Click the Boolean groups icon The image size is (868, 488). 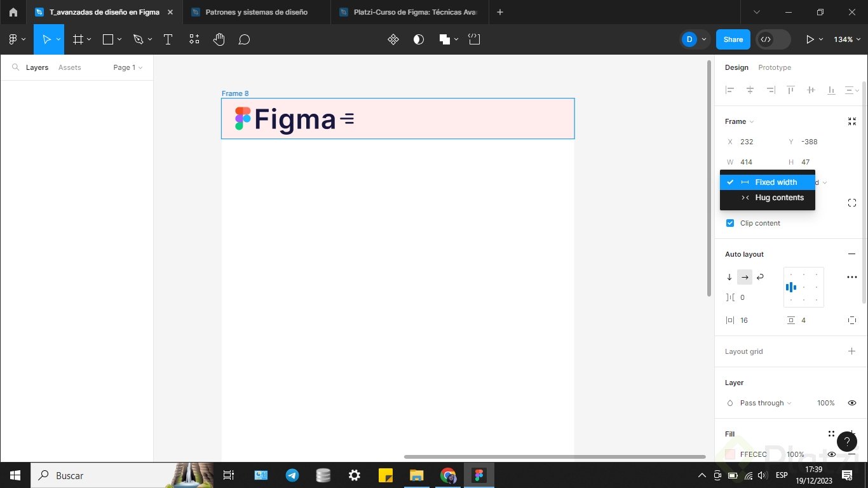point(445,39)
